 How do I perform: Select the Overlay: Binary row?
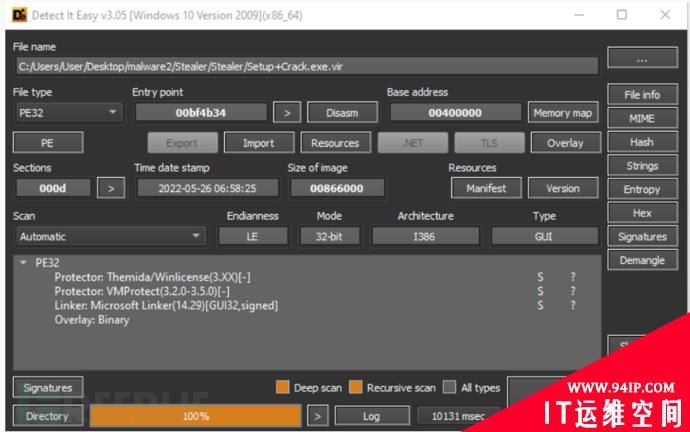coord(92,320)
